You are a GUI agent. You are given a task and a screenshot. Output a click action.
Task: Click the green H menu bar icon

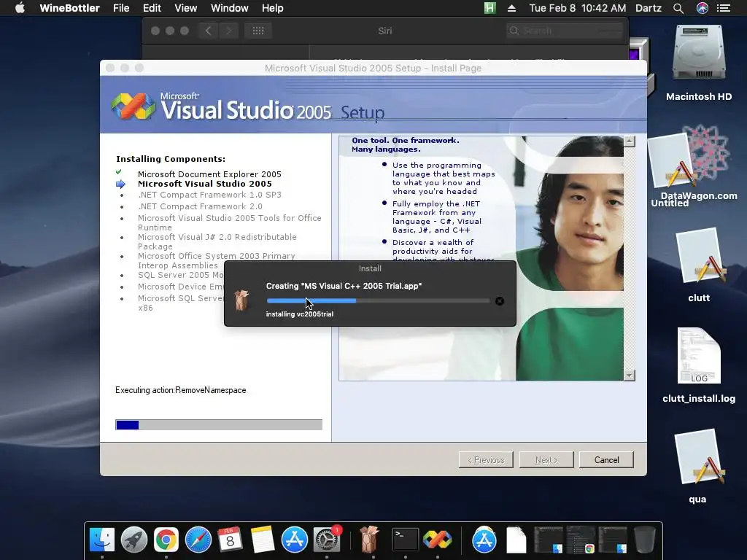489,8
